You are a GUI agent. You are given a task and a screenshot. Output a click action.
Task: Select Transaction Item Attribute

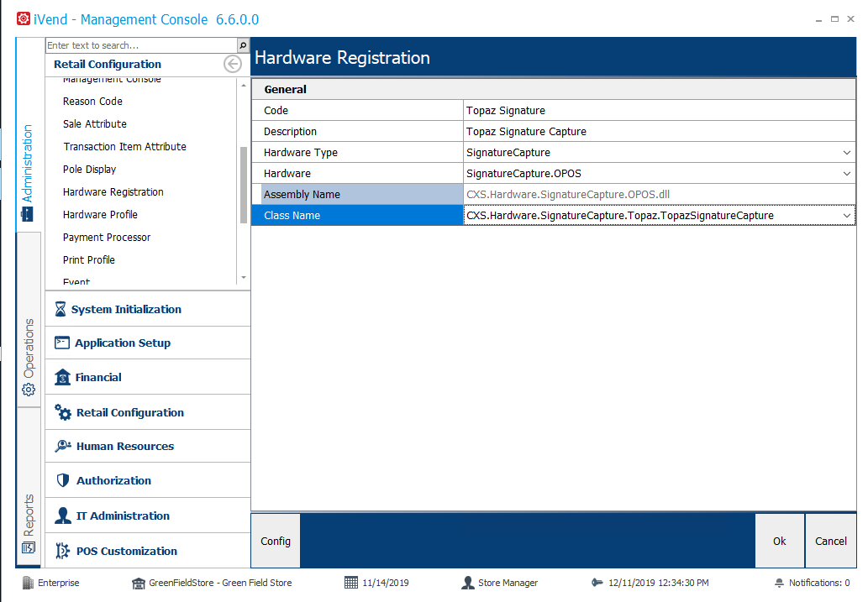pyautogui.click(x=124, y=147)
